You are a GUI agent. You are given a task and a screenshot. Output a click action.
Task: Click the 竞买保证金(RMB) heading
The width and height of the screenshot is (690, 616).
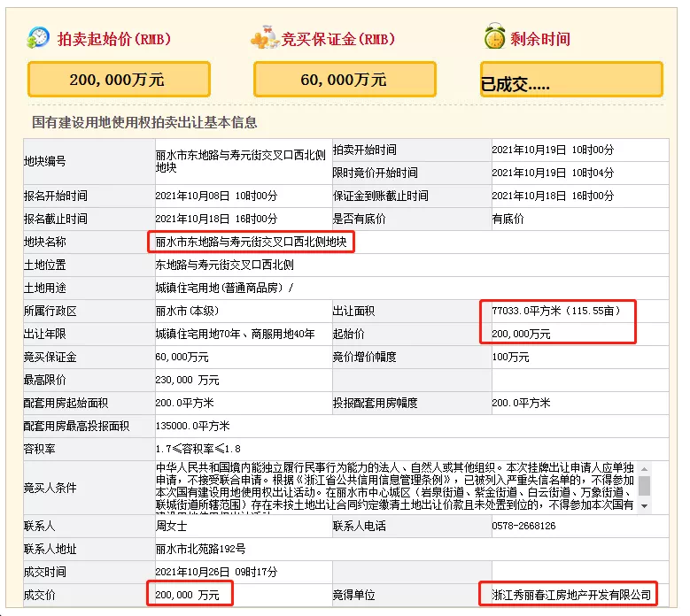tap(338, 39)
